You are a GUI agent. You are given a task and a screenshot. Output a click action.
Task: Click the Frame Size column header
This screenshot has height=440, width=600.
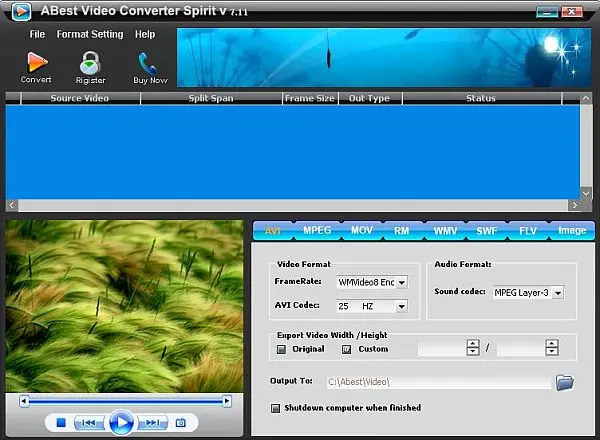click(310, 98)
